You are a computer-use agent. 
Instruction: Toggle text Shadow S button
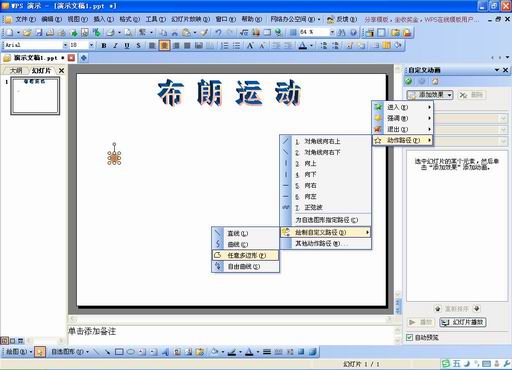(x=138, y=45)
